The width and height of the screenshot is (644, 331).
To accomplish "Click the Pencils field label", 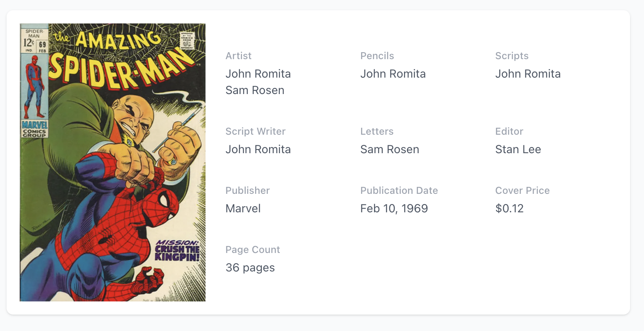I will (377, 56).
